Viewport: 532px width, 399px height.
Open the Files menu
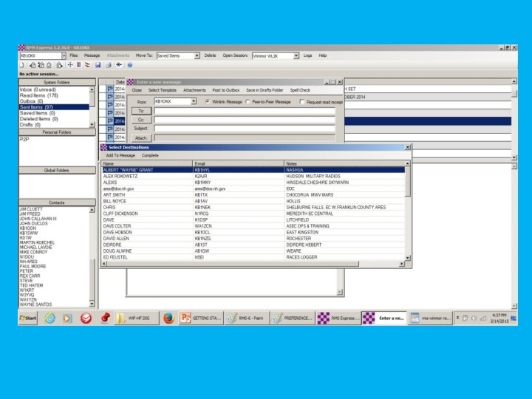coord(74,55)
